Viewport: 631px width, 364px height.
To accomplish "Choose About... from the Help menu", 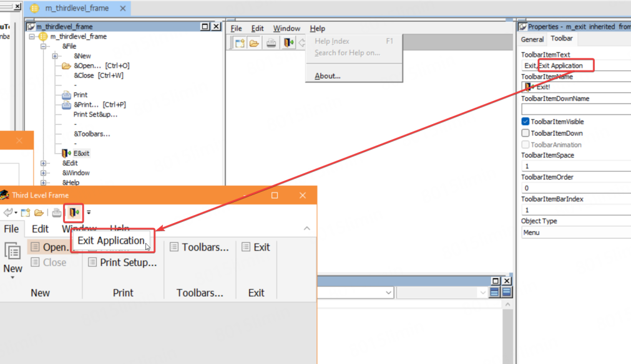I will click(328, 76).
